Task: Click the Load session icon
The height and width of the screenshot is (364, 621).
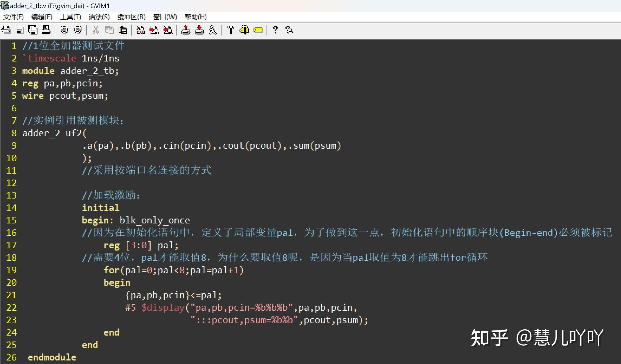Action: click(186, 30)
